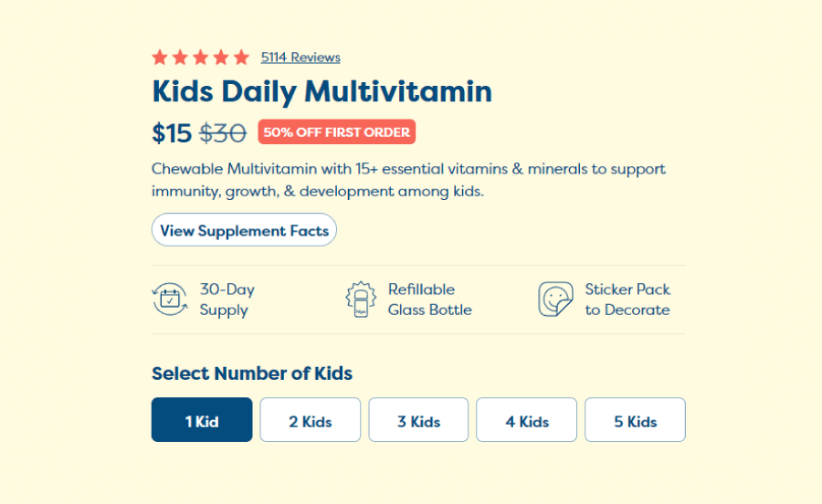822x504 pixels.
Task: Click the second rating star
Action: point(180,58)
